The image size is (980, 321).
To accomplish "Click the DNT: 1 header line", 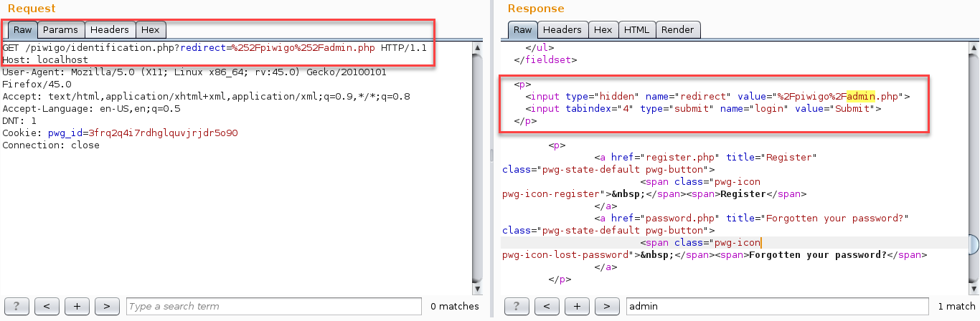I will coord(19,121).
